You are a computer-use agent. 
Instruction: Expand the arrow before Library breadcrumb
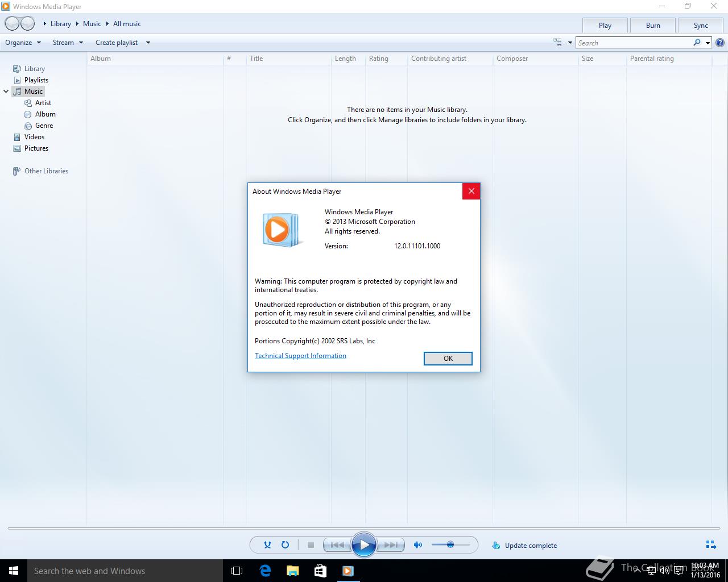pyautogui.click(x=45, y=23)
